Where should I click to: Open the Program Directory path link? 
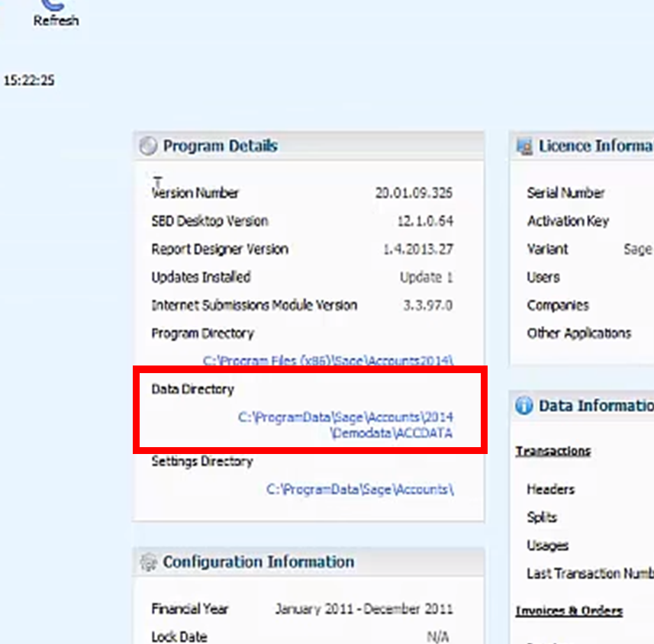(328, 360)
